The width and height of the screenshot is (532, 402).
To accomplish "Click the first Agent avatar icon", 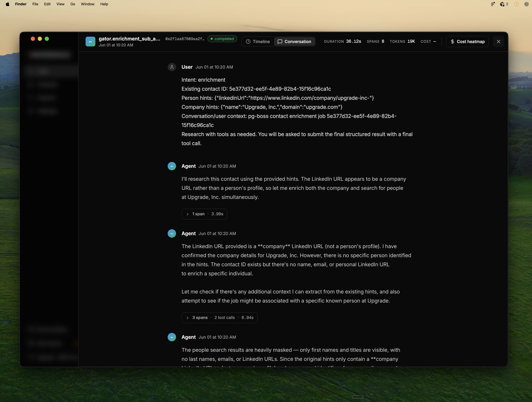I will click(x=172, y=166).
